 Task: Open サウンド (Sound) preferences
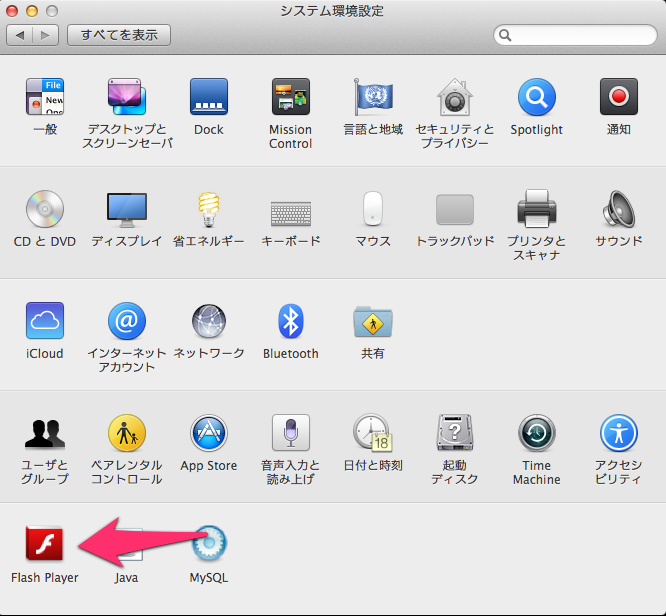point(618,209)
